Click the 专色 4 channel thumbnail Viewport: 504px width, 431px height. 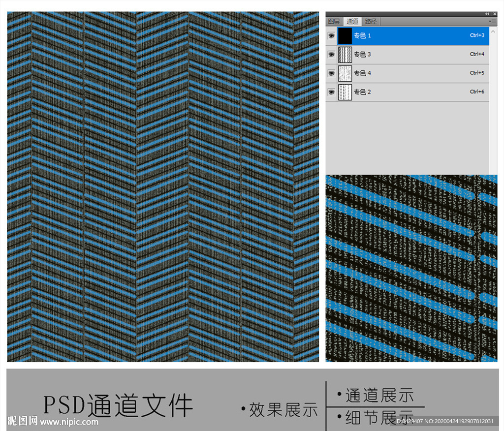click(345, 73)
